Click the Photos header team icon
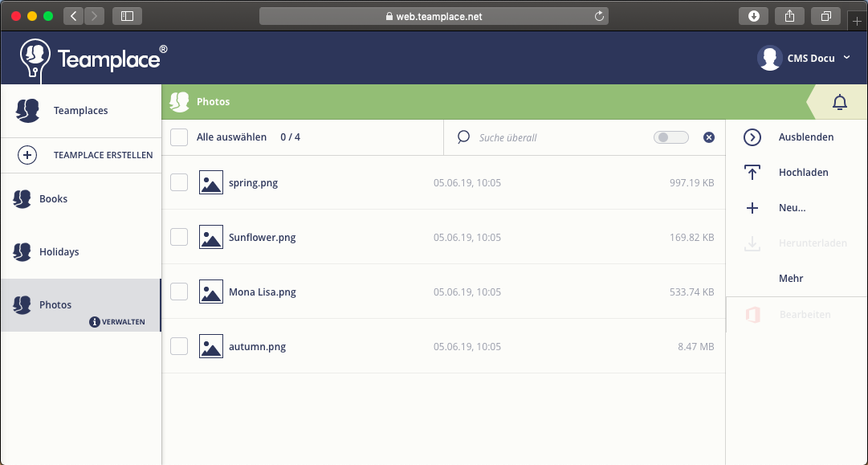This screenshot has width=868, height=465. [179, 102]
